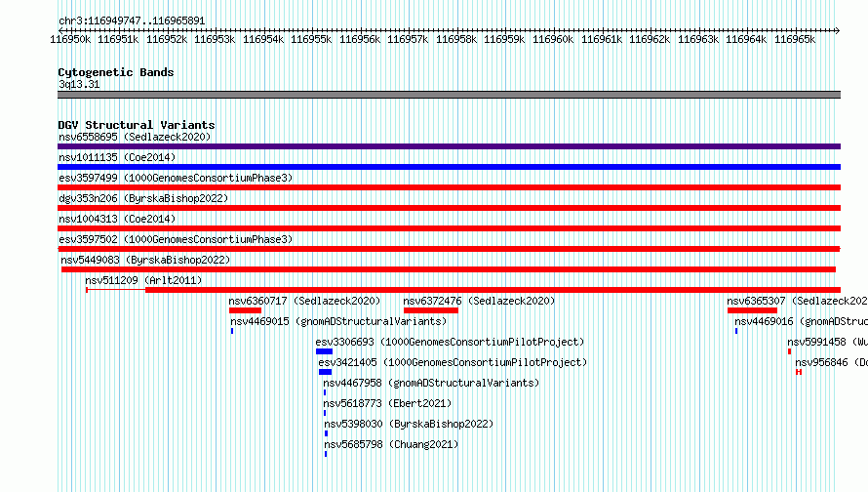868x492 pixels.
Task: Open the nsv4469016 gnomAD variant label
Action: pos(801,321)
